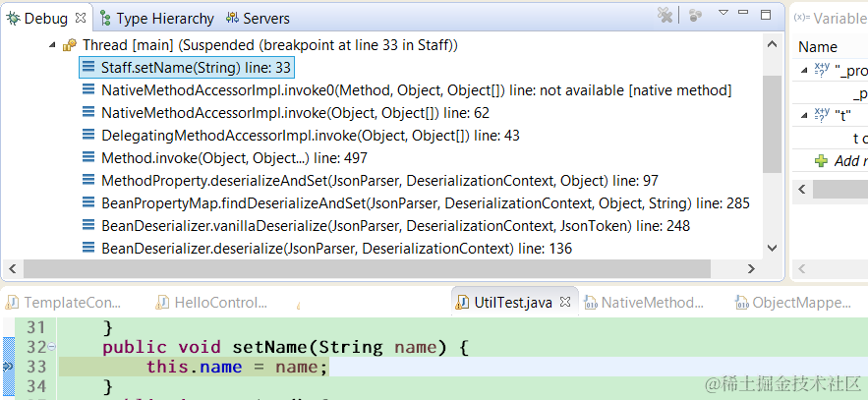868x400 pixels.
Task: Open the Variables view tab
Action: point(831,19)
